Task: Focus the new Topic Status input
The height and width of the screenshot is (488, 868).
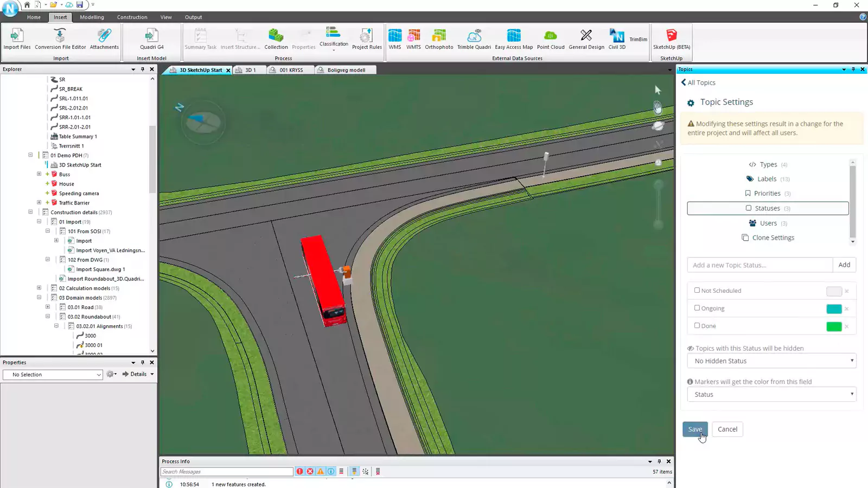Action: 760,265
